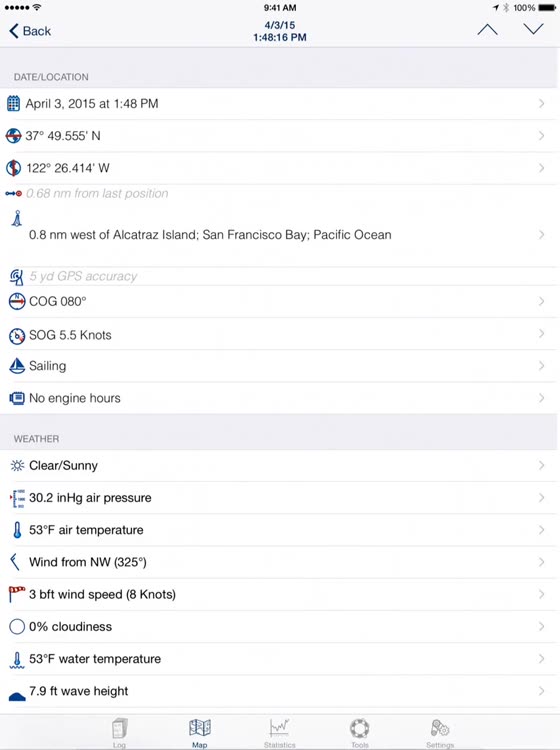Open the Tools tab

tap(360, 733)
